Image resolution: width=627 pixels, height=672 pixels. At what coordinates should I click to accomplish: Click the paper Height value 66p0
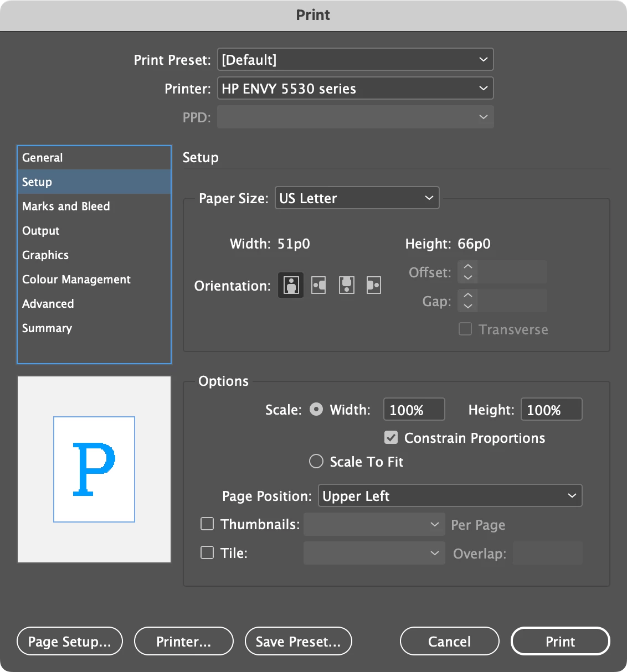coord(474,244)
